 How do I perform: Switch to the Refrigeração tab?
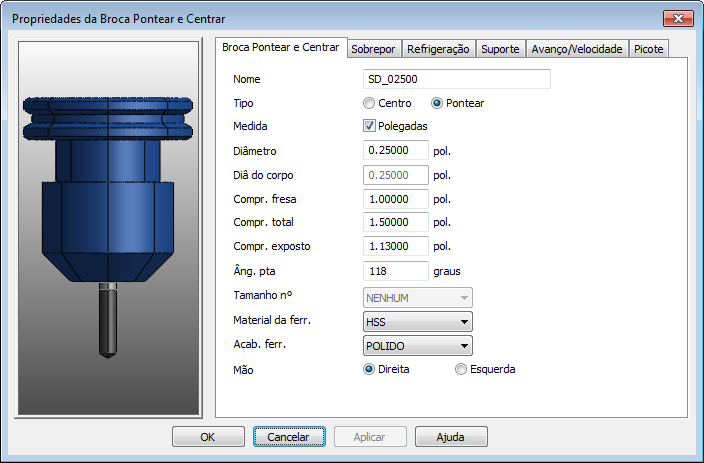coord(438,49)
